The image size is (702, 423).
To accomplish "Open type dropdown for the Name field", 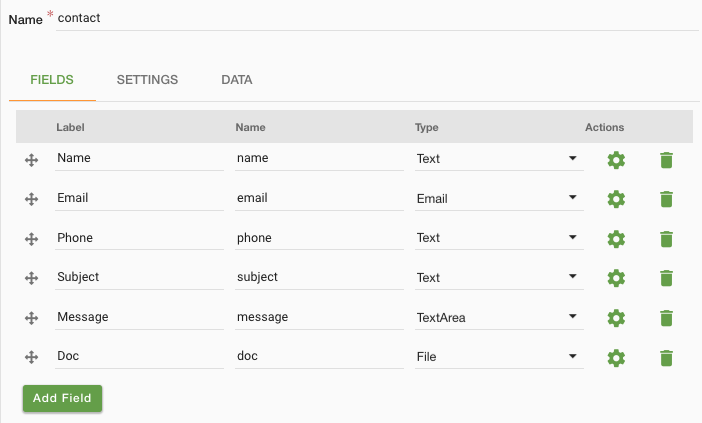I will point(499,159).
